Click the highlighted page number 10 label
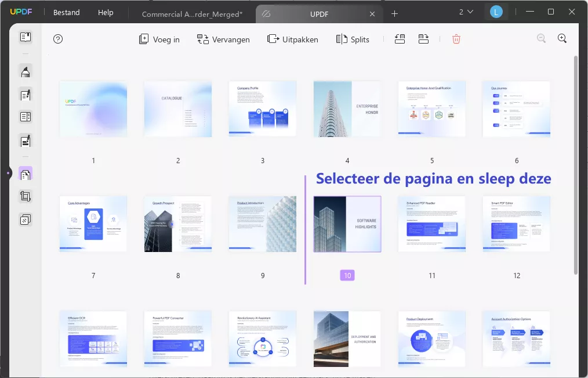The image size is (588, 378). [347, 275]
